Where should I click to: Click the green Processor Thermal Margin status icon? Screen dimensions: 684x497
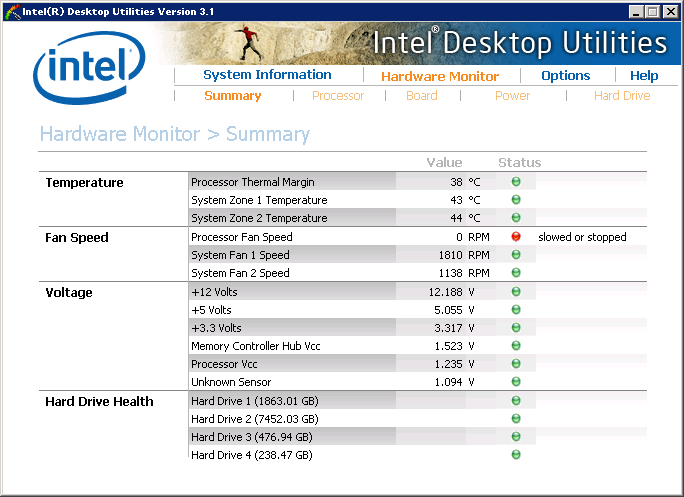[x=516, y=182]
